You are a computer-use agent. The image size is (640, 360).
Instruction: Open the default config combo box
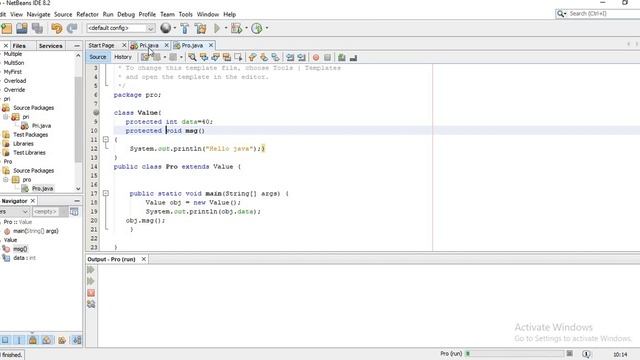pyautogui.click(x=121, y=28)
